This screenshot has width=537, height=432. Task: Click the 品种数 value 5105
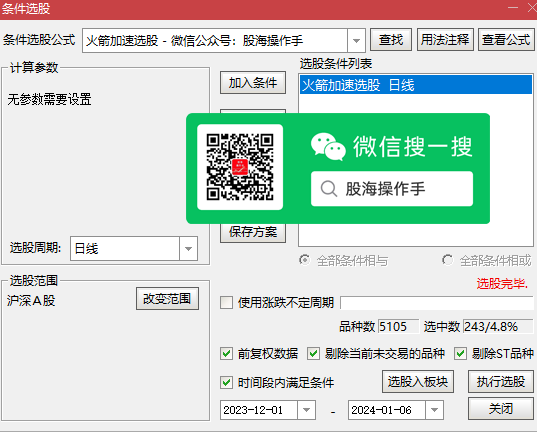coord(398,326)
